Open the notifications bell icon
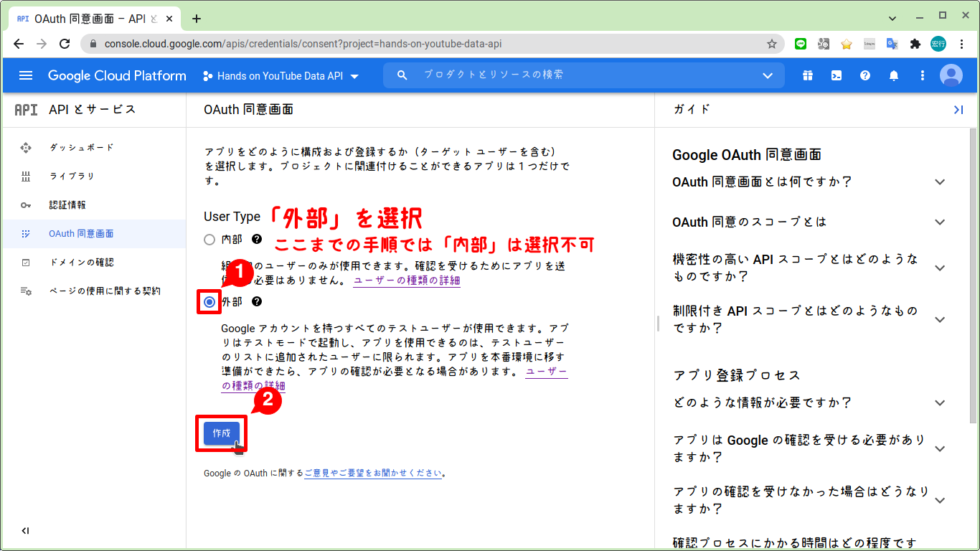980x551 pixels. [x=894, y=75]
